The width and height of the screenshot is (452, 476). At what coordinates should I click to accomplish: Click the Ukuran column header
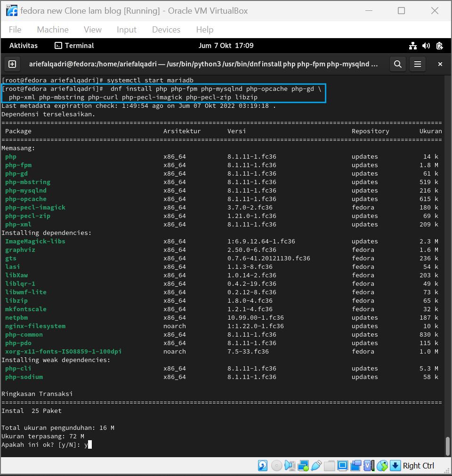[431, 131]
